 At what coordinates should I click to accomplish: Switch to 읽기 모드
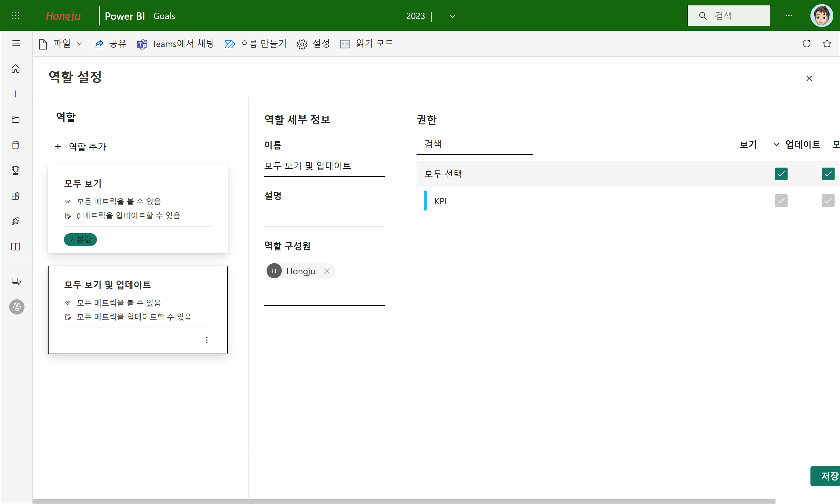click(366, 44)
